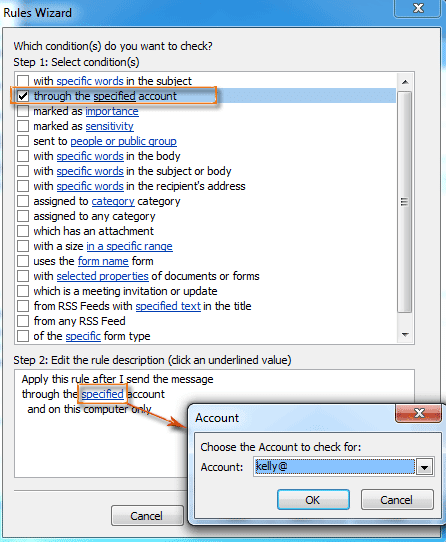Open the Account dropdown arrow
This screenshot has height=542, width=446.
point(424,468)
